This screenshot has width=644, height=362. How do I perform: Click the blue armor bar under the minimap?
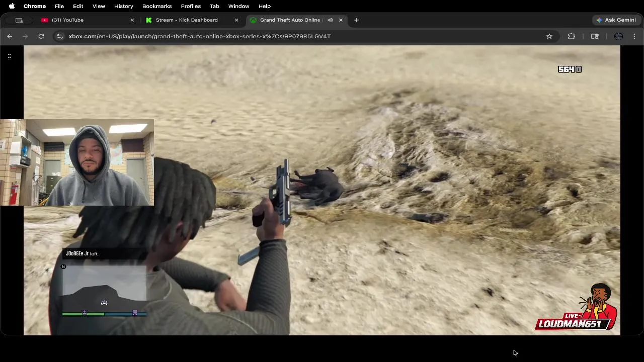pos(126,314)
